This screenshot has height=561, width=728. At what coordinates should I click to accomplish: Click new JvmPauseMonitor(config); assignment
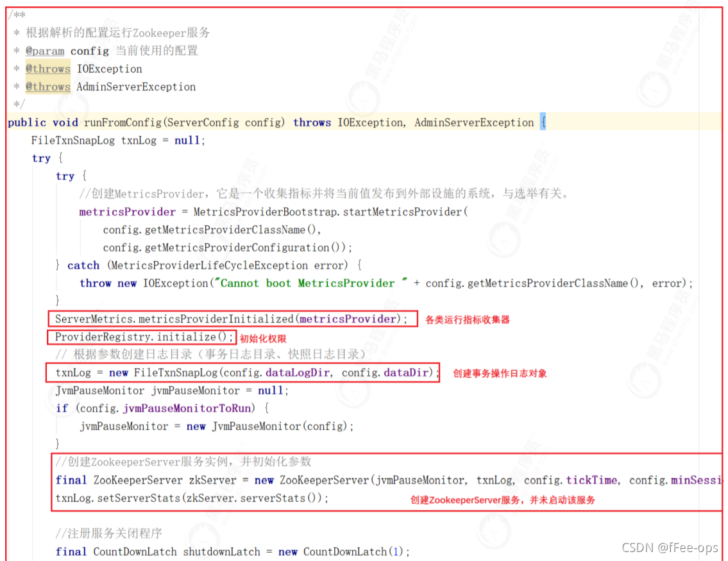[x=217, y=426]
